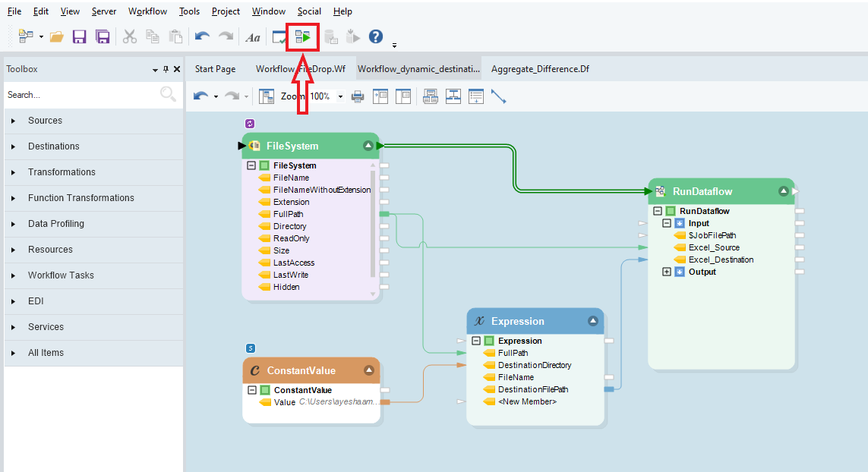Select DestinationFilePath field in Expression
Viewport: 868px width, 472px height.
click(x=532, y=389)
